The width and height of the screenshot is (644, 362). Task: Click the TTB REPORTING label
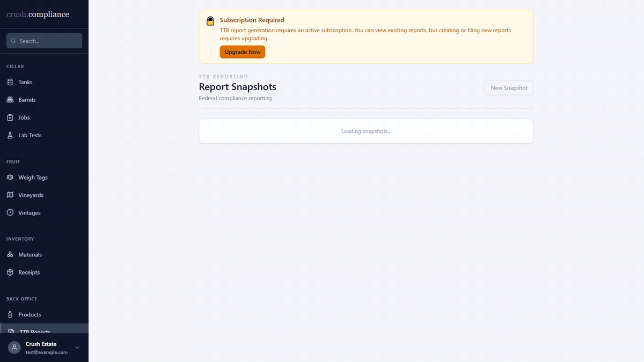click(223, 77)
